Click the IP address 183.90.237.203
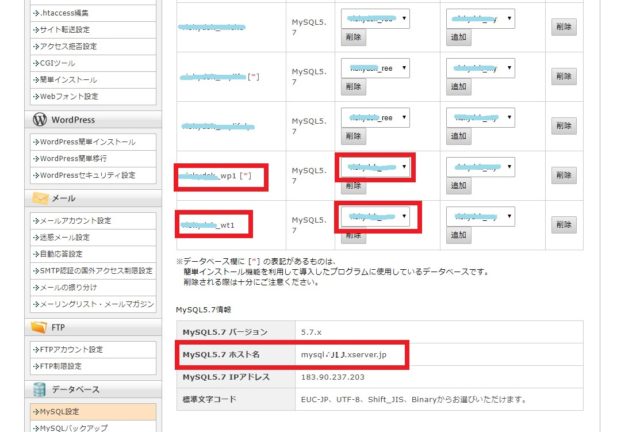 333,377
